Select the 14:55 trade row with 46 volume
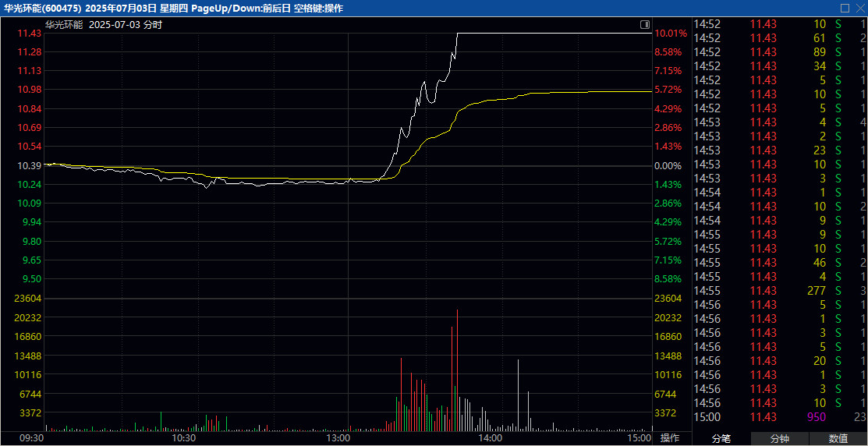Screen dimensions: 868x446 click(780, 263)
